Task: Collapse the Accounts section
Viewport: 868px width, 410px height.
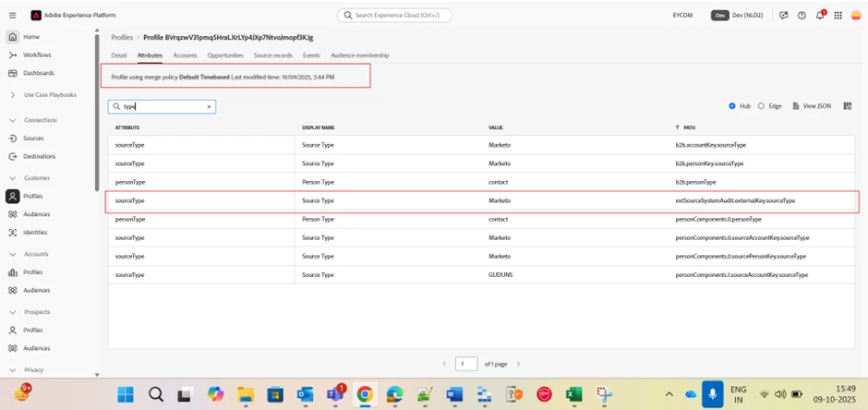Action: pos(13,254)
